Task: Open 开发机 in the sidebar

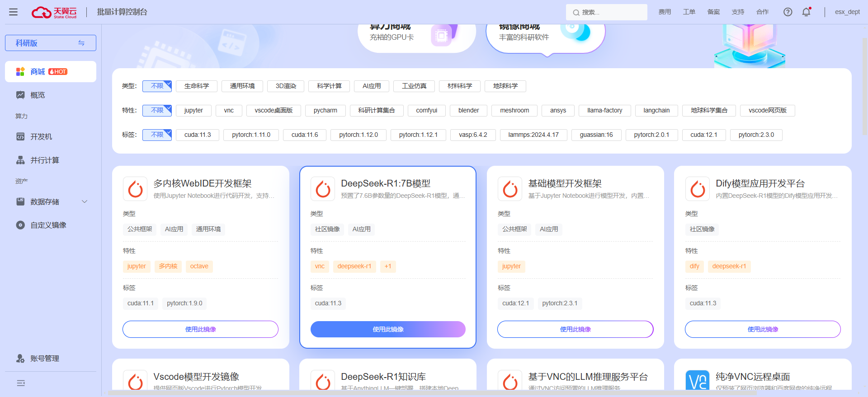Action: tap(41, 137)
